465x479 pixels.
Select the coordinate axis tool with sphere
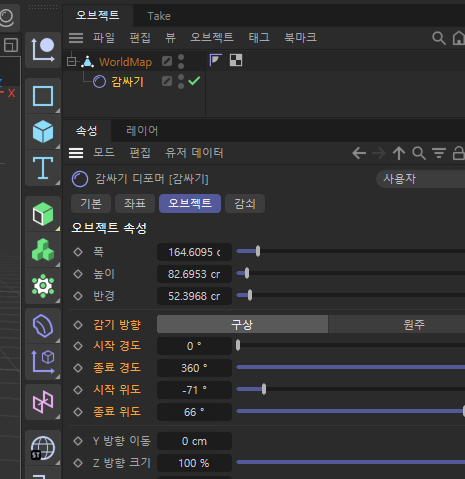pos(43,50)
